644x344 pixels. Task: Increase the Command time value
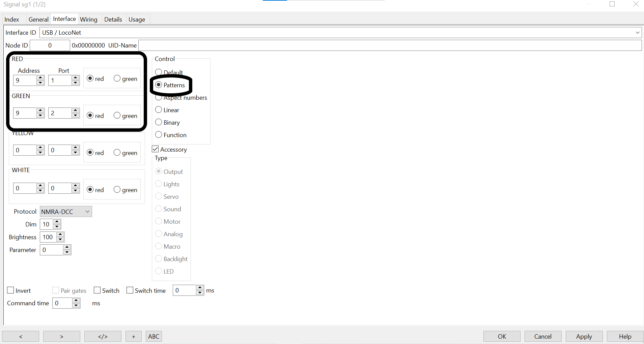pyautogui.click(x=76, y=301)
